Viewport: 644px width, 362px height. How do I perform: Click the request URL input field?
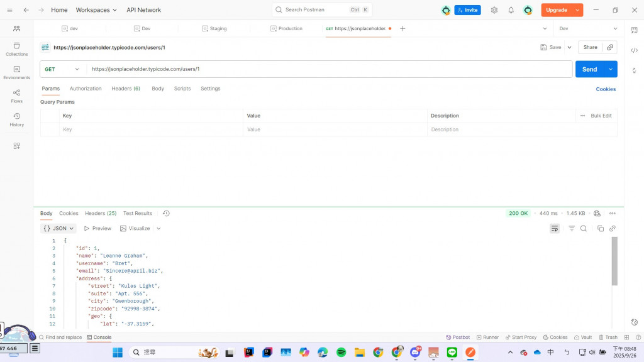point(330,69)
